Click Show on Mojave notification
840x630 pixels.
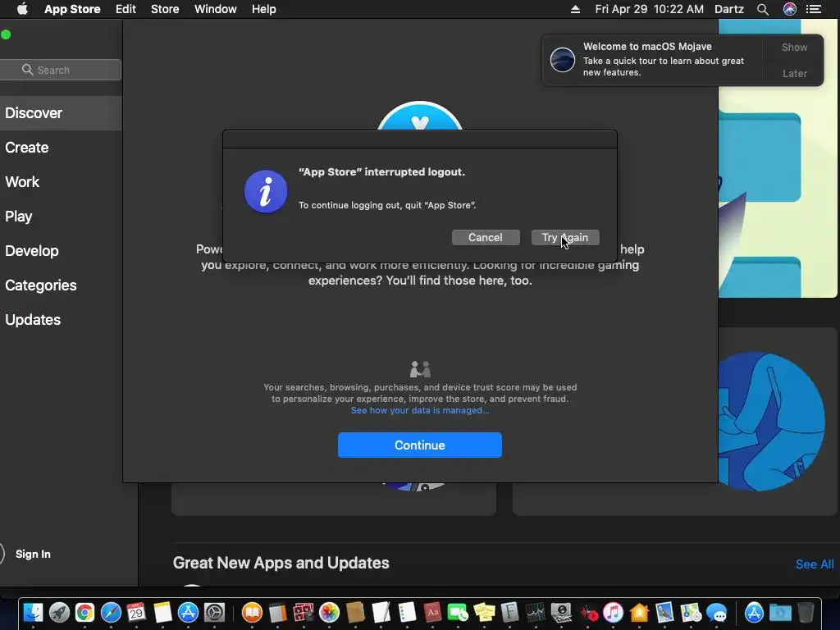(794, 47)
